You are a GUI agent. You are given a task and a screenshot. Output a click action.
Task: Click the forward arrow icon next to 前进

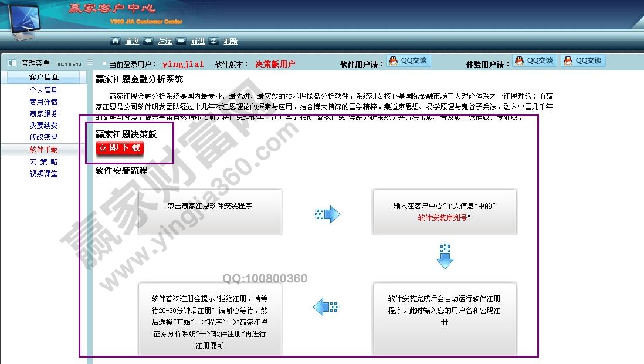click(x=181, y=41)
